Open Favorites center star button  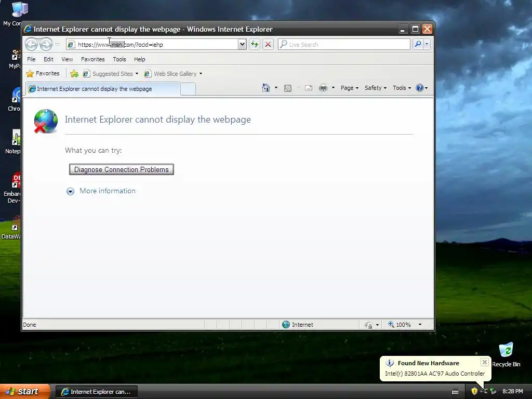pos(43,74)
